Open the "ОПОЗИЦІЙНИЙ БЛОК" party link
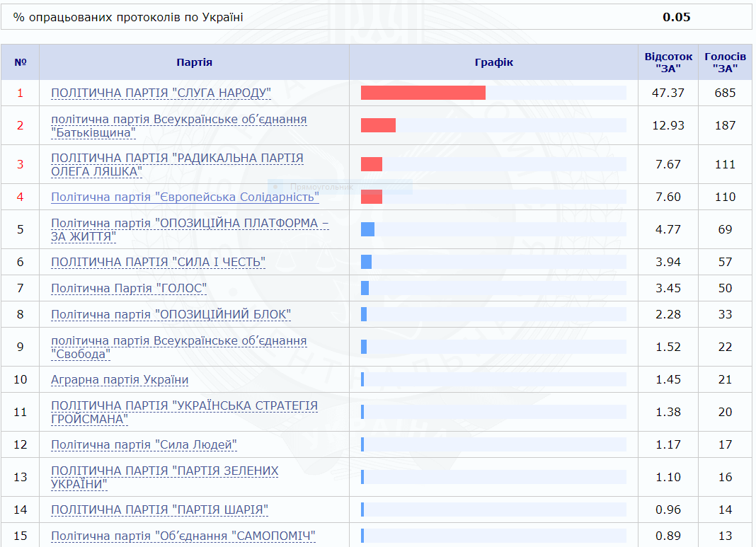Screen dimensions: 756x547 point(171,314)
